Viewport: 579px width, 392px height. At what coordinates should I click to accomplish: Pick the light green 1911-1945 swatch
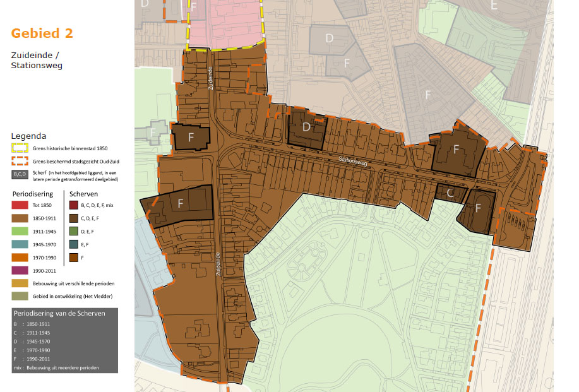pos(20,232)
